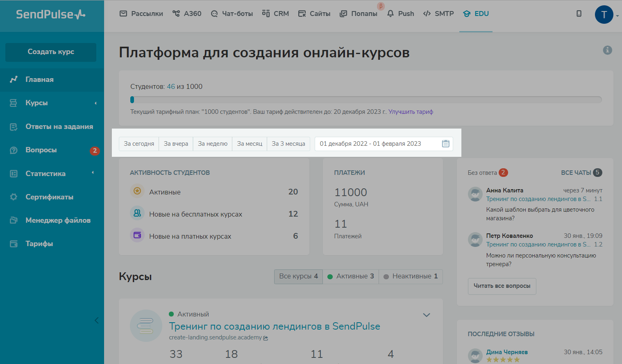Click the Вопросы question-mark icon
Image resolution: width=622 pixels, height=364 pixels.
click(x=14, y=150)
